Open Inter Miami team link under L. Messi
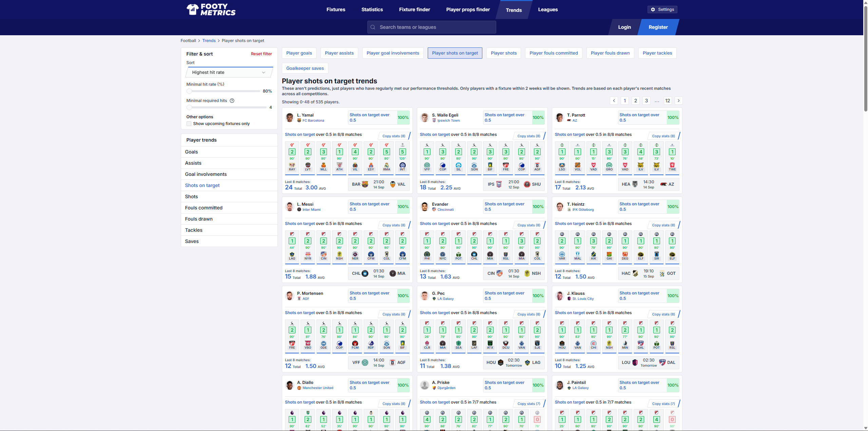 click(311, 210)
